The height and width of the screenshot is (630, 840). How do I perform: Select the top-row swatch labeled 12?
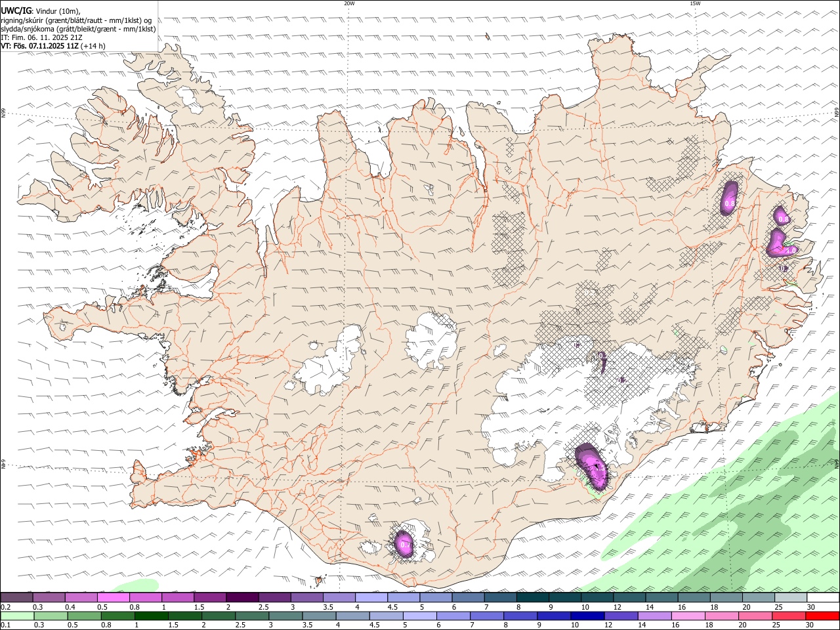pos(630,597)
